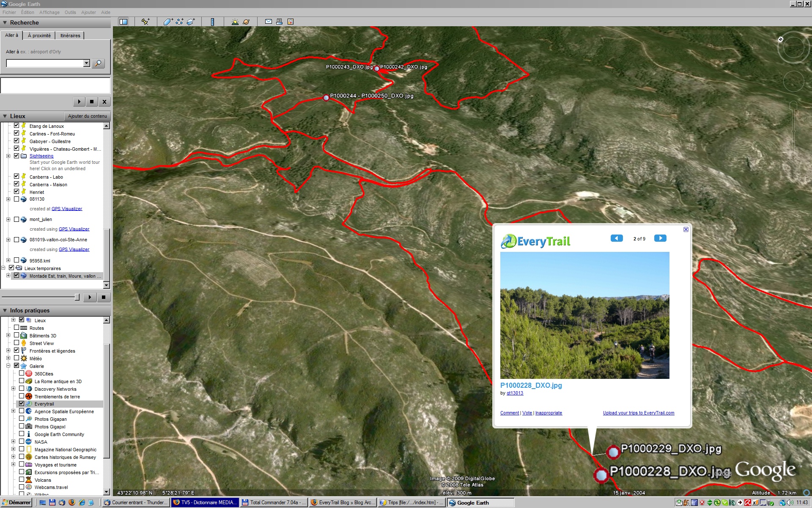
Task: Switch to À proximité tab
Action: pos(39,36)
